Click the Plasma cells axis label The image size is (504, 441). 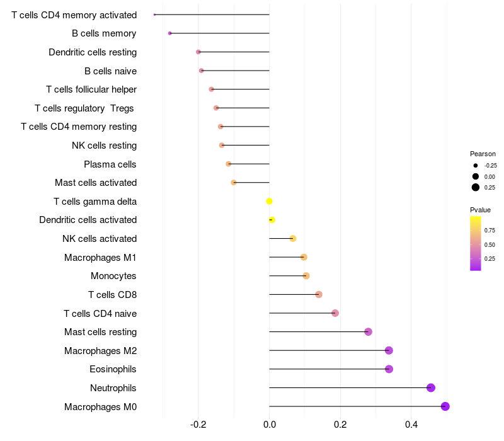110,164
